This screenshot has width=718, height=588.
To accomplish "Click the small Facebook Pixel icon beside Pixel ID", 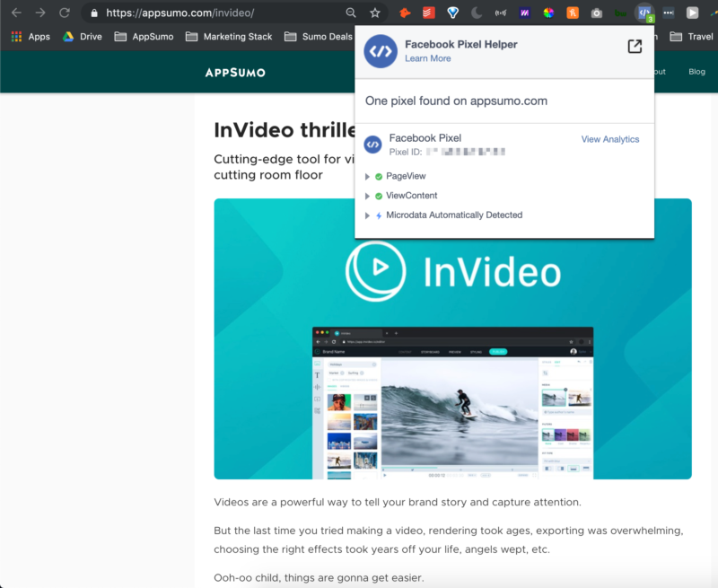I will coord(372,145).
